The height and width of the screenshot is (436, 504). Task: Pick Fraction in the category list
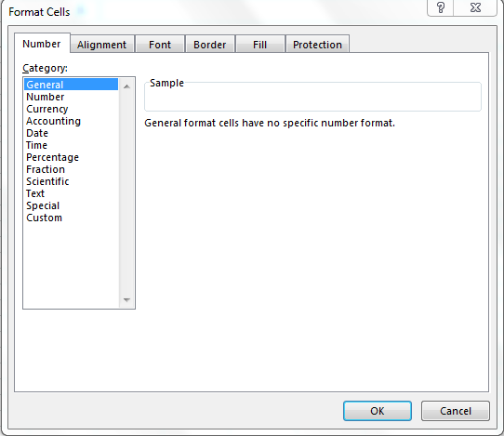[x=46, y=169]
